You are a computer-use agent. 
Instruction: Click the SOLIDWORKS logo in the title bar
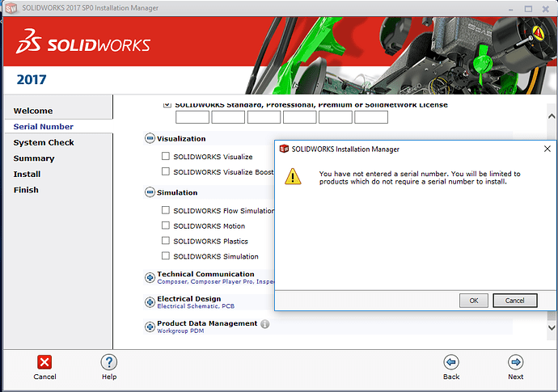click(x=11, y=8)
